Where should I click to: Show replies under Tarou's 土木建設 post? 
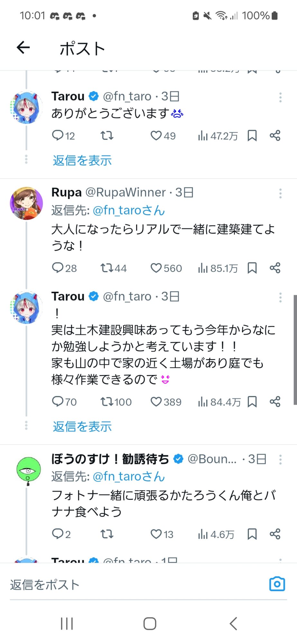(x=82, y=426)
